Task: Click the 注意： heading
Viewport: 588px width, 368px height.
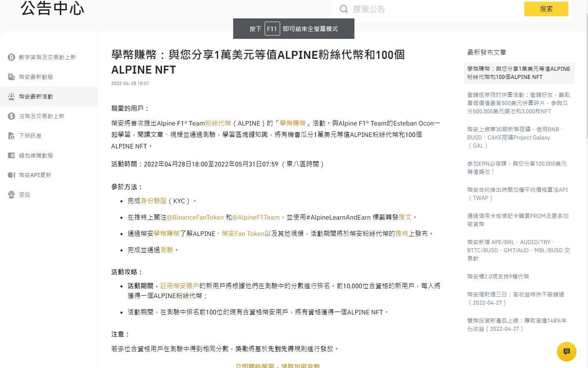Action: click(121, 334)
